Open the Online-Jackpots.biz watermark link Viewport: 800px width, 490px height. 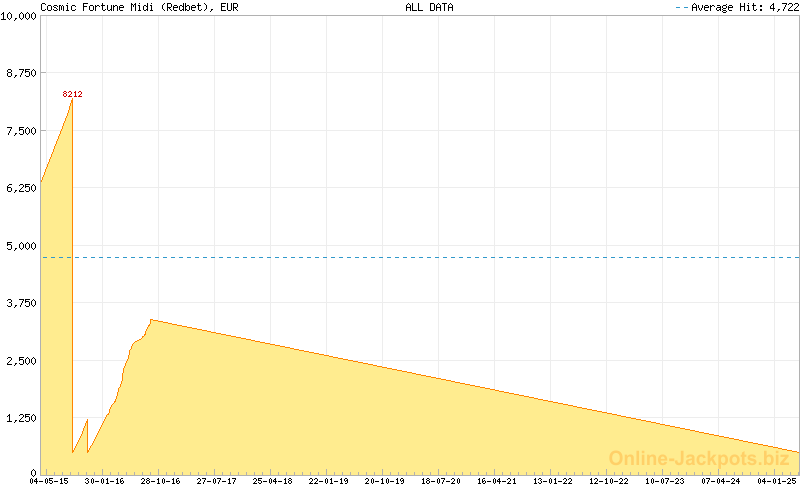699,459
